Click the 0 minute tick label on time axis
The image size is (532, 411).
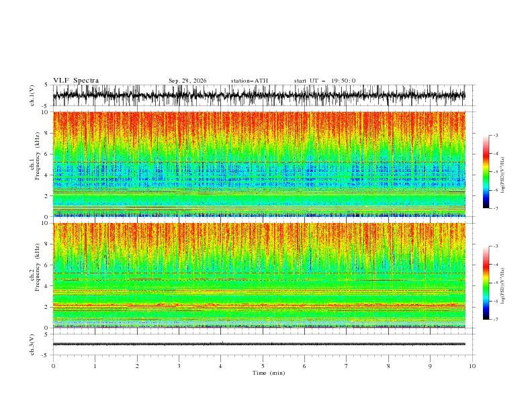53,366
